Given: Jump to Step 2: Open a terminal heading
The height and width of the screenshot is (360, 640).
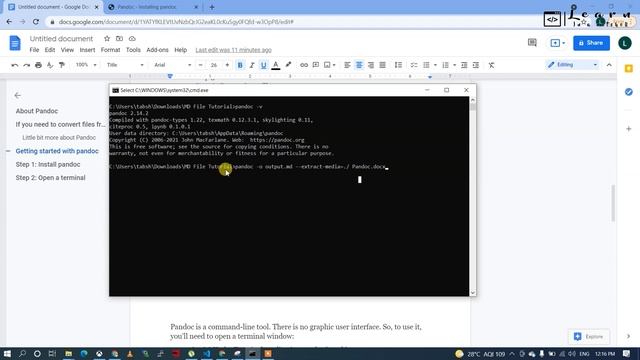Looking at the screenshot, I should tap(51, 178).
